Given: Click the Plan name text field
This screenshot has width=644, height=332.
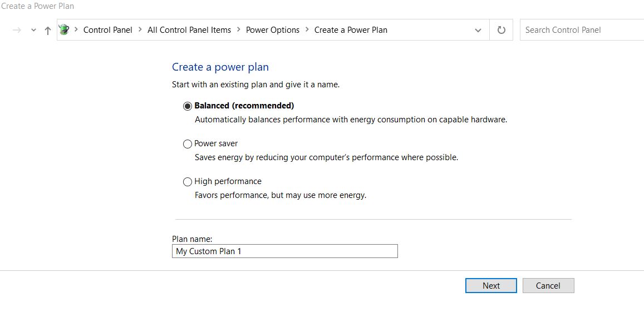Looking at the screenshot, I should pos(284,251).
